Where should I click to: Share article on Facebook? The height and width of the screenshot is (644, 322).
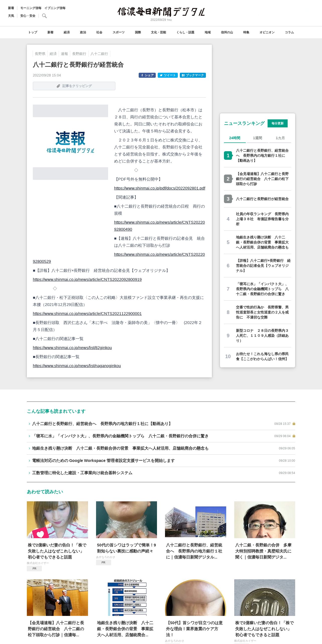(147, 75)
